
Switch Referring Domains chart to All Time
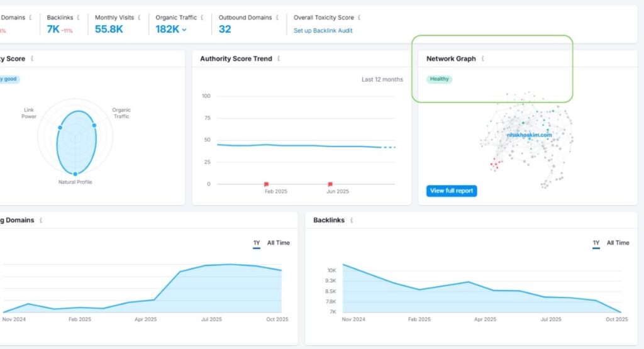278,243
